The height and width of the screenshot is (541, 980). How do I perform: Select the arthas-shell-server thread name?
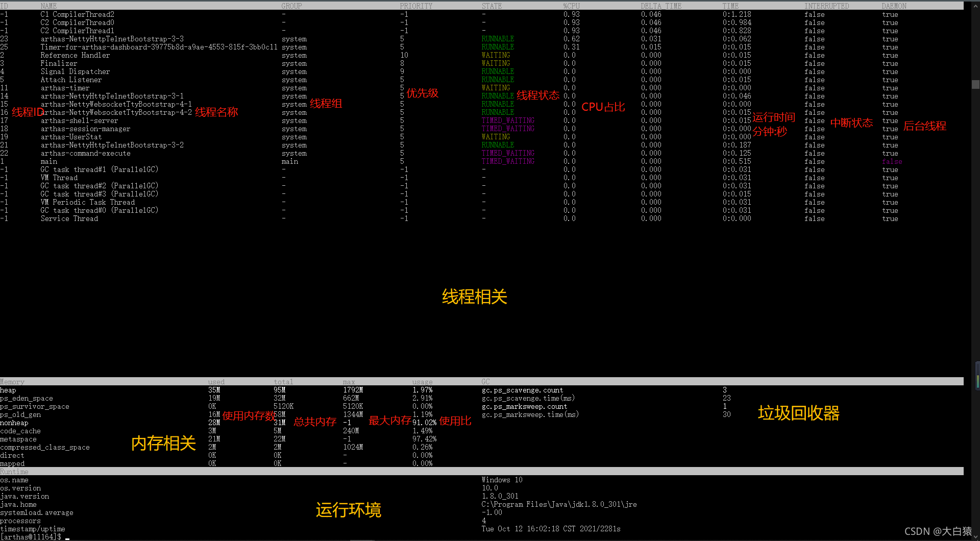coord(79,120)
